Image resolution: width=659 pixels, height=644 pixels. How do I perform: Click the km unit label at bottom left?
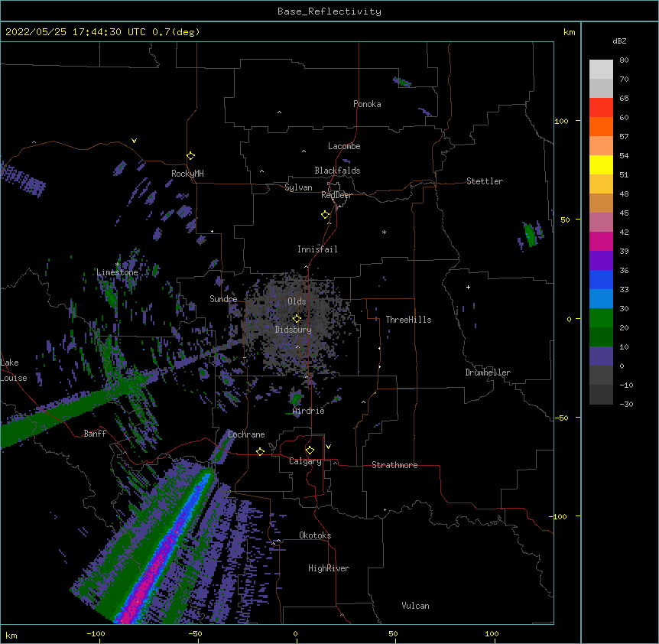(11, 635)
